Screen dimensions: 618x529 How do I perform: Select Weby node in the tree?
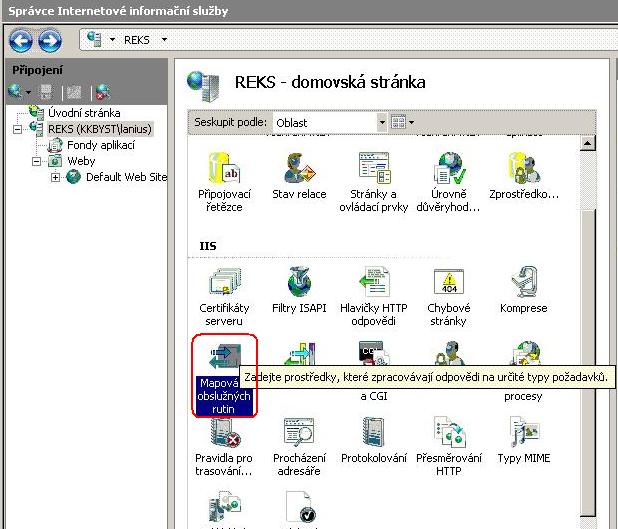(x=81, y=161)
